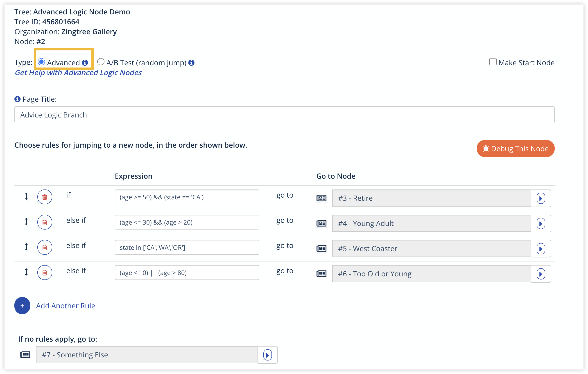Delete the 'age >= 50' rule with trash icon
588x374 pixels.
pos(45,197)
